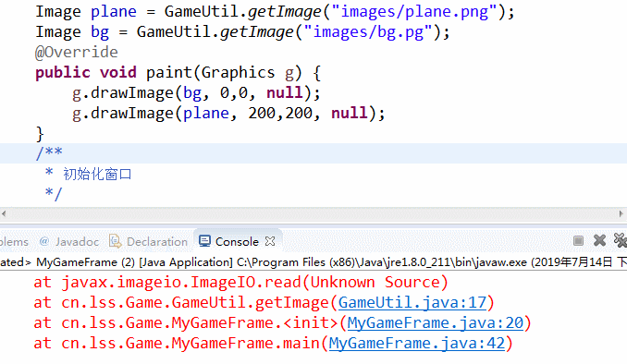This screenshot has width=627, height=364.
Task: Click the @Override annotation
Action: 77,53
